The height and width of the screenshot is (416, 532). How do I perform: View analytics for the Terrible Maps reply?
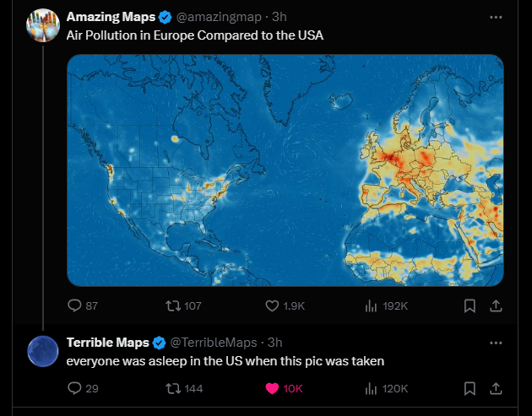371,388
